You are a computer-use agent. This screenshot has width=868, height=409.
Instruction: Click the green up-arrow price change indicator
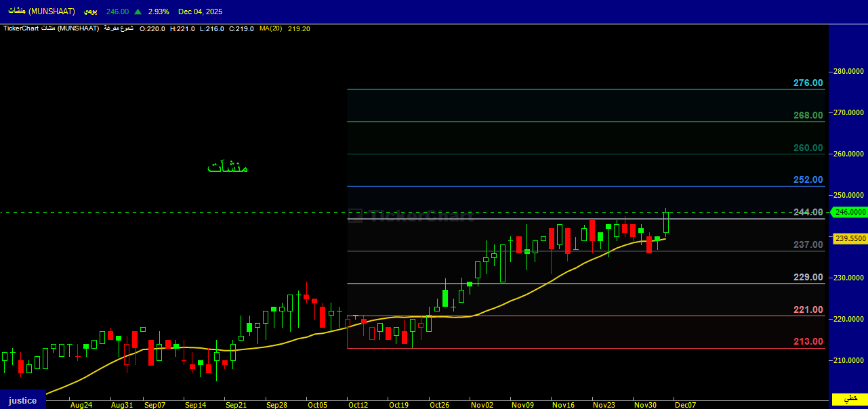(138, 12)
